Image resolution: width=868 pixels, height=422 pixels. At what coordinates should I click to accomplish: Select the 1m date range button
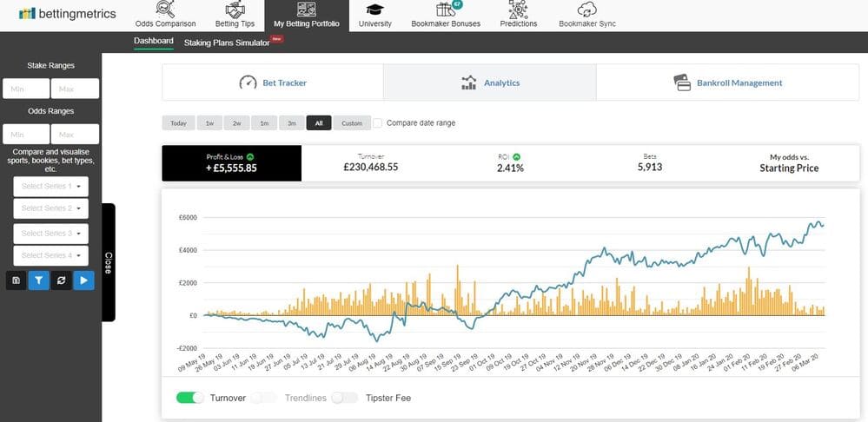coord(264,122)
